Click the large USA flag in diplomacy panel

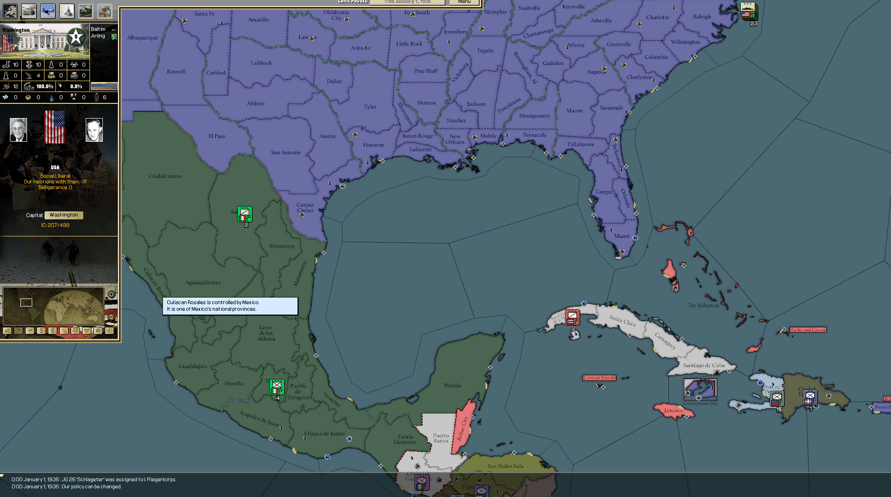point(55,127)
